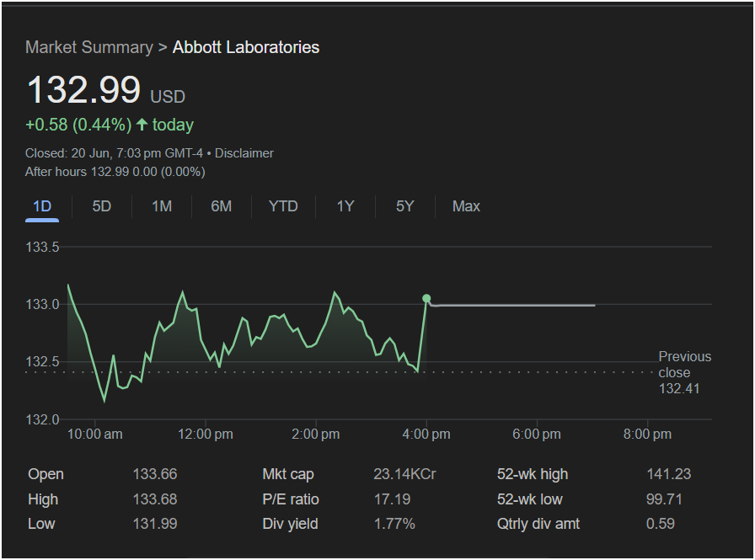View the 1Y chart tab

[345, 206]
